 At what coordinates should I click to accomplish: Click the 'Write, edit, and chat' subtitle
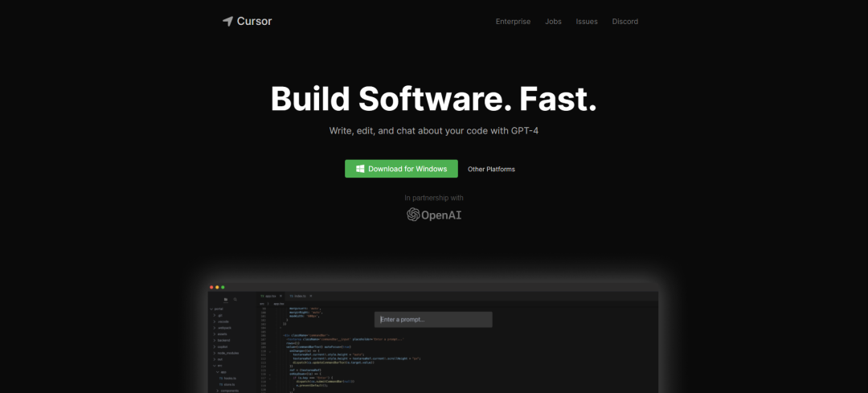(x=433, y=132)
